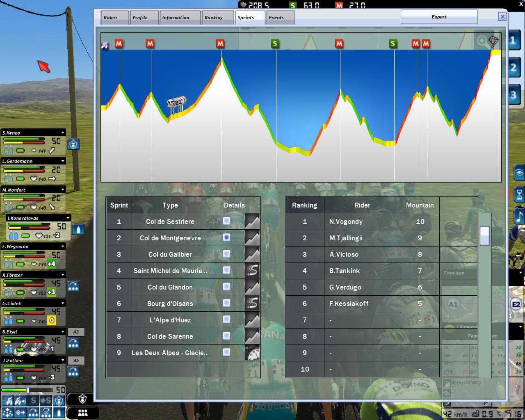This screenshot has width=525, height=420.
Task: Click the ranking list scrollbar thumb
Action: pos(484,235)
